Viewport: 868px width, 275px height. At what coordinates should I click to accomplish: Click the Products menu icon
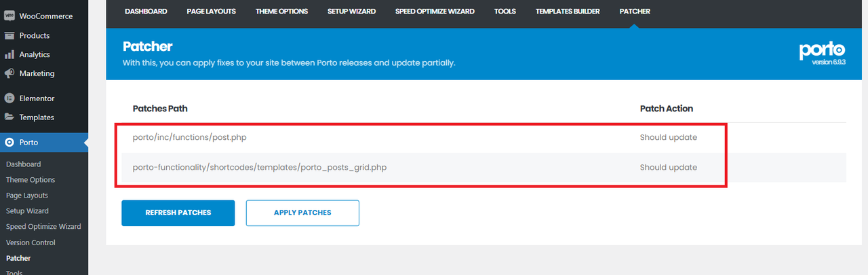pyautogui.click(x=9, y=35)
